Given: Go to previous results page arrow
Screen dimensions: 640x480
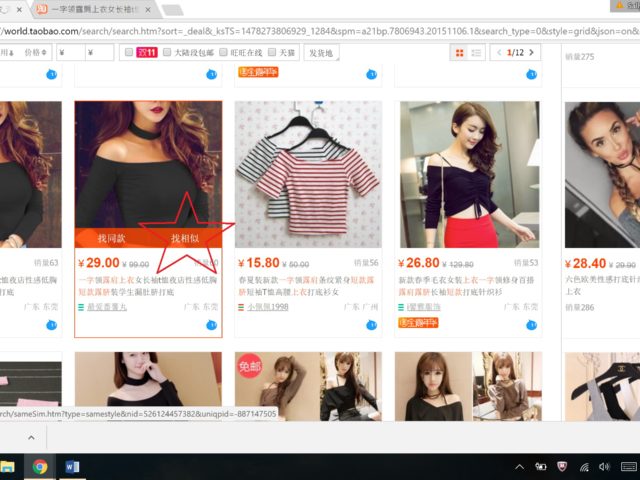Looking at the screenshot, I should click(x=499, y=52).
